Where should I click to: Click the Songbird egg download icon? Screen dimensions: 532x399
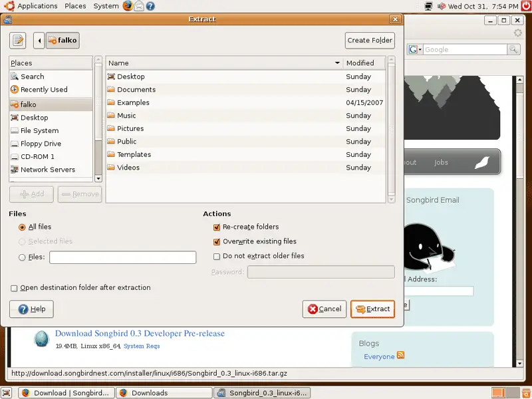(x=42, y=338)
